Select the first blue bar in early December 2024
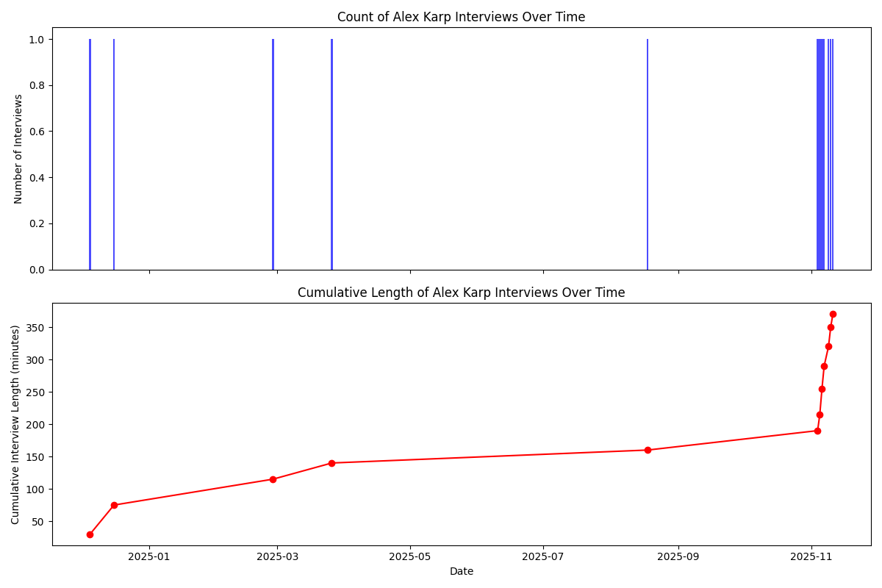This screenshot has width=882, height=588. pos(90,154)
